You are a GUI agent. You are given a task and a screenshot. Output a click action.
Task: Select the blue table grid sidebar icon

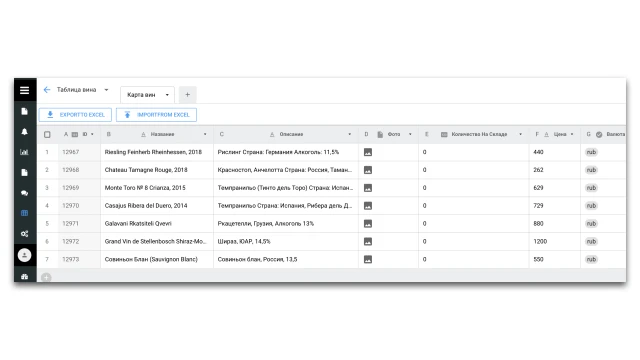click(x=24, y=213)
